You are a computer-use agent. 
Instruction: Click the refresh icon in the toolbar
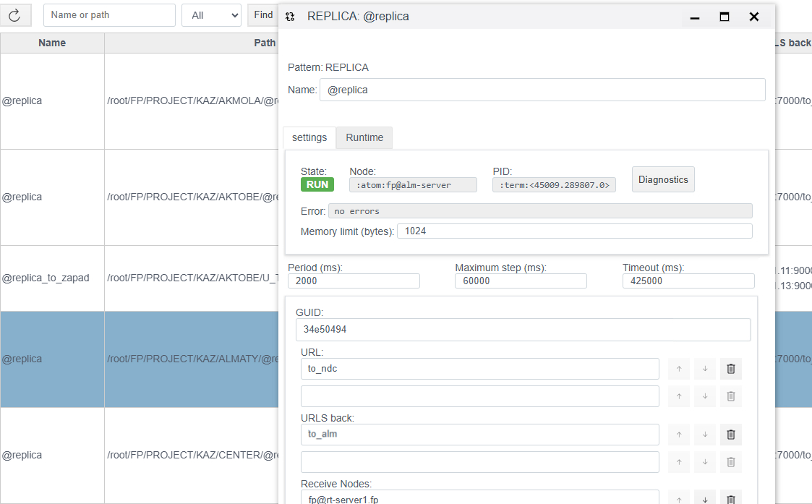point(14,15)
